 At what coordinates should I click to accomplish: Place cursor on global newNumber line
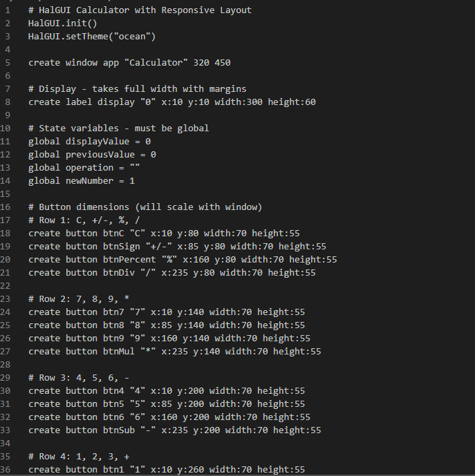[x=82, y=181]
